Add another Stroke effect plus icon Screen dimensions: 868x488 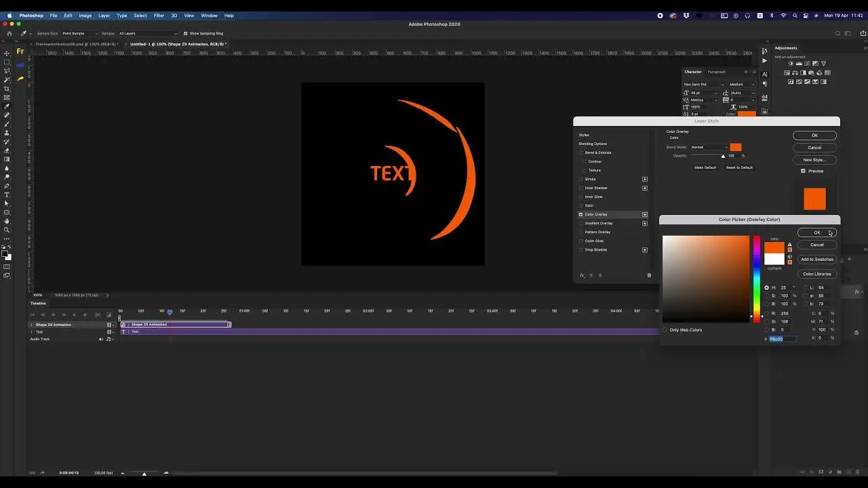pos(645,179)
